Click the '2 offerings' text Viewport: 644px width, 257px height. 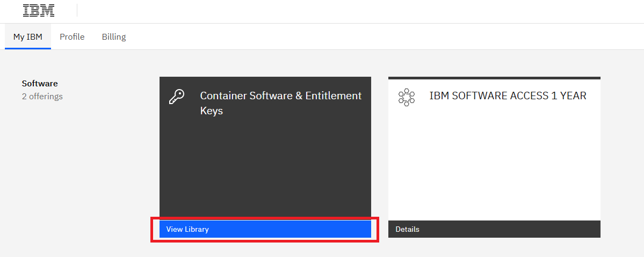42,97
